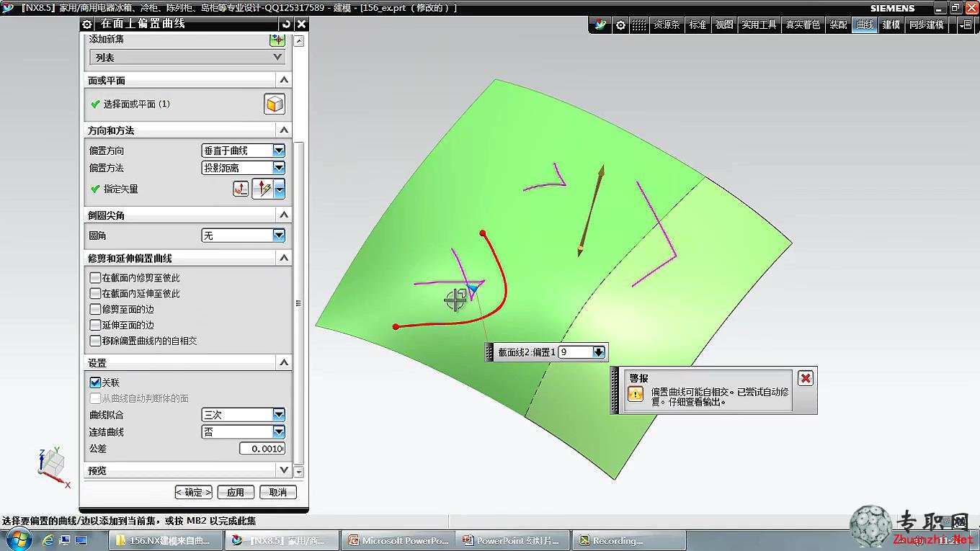The height and width of the screenshot is (551, 980).
Task: Click the select face or plane cube icon
Action: coord(275,104)
